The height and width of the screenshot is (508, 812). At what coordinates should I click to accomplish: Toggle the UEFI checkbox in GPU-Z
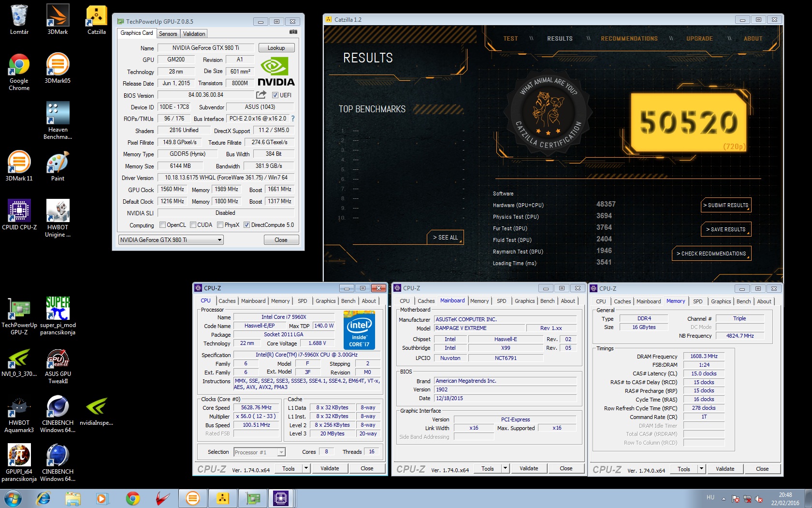pyautogui.click(x=275, y=95)
